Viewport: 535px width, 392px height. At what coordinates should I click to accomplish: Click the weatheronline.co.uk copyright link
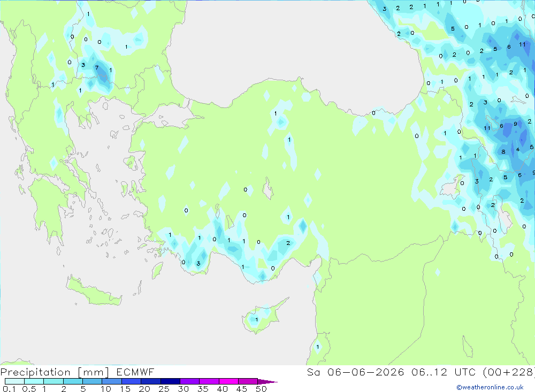pyautogui.click(x=490, y=387)
